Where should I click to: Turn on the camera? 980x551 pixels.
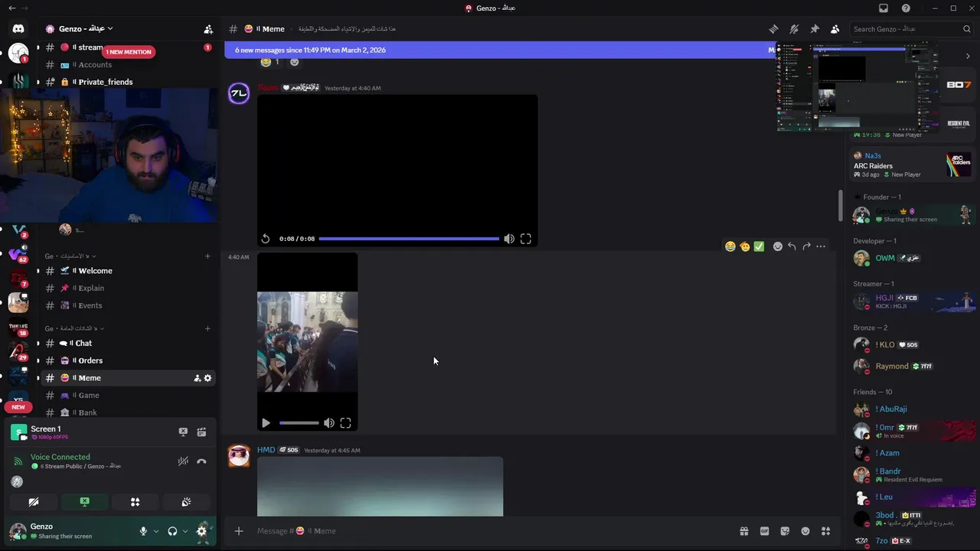click(34, 502)
